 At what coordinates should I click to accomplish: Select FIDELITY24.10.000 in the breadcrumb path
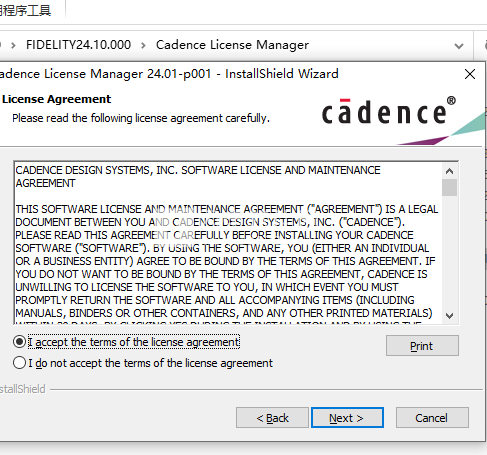pyautogui.click(x=78, y=45)
